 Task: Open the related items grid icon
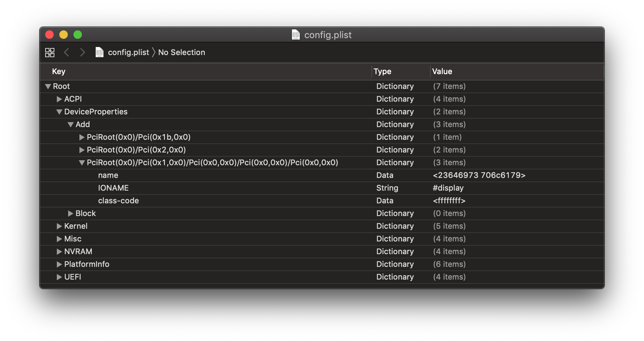tap(50, 53)
